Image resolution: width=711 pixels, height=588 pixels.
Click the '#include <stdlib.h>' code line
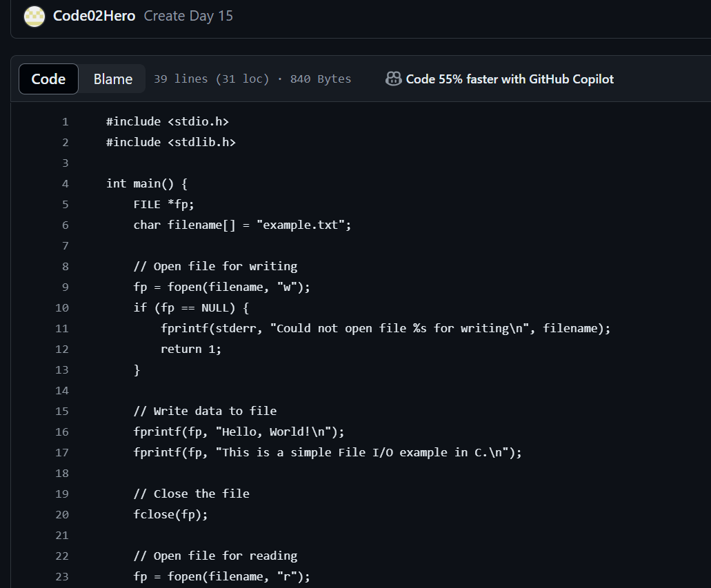click(x=171, y=143)
